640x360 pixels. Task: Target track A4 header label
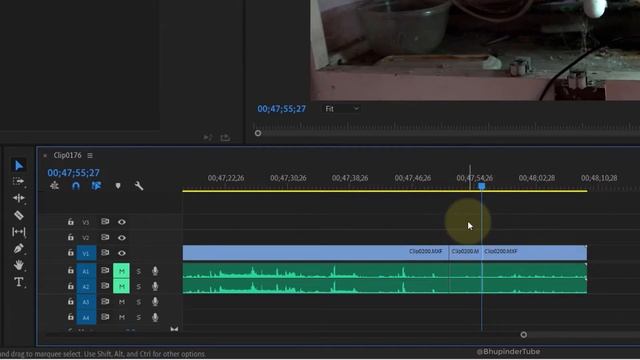[86, 318]
